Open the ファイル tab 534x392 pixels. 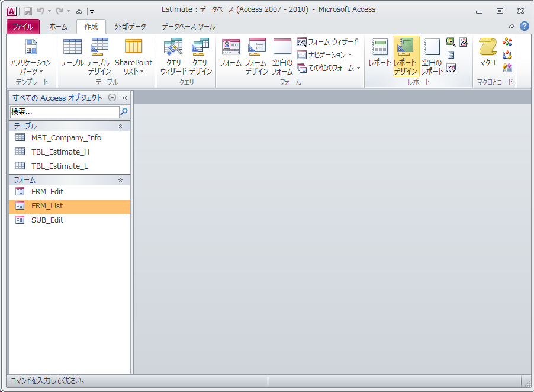pos(23,27)
